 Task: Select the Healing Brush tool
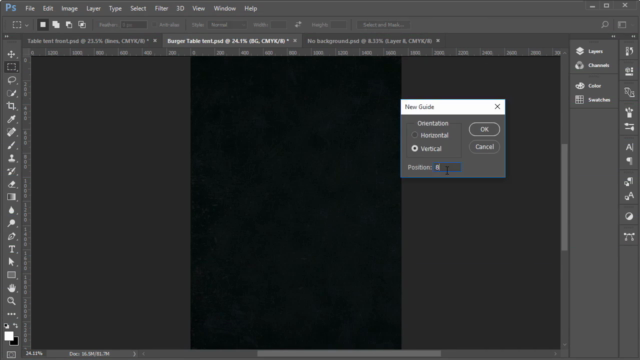[11, 132]
